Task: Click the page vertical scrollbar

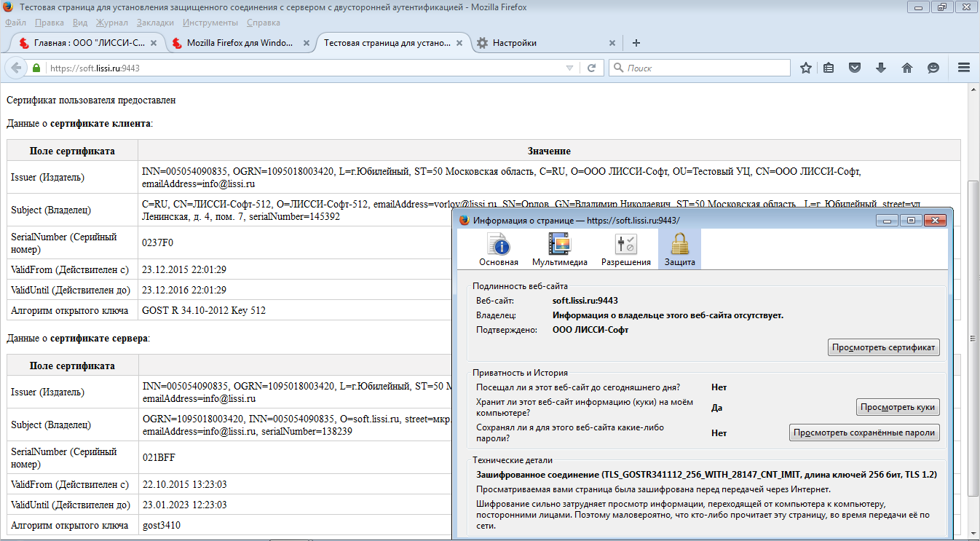Action: point(973,336)
